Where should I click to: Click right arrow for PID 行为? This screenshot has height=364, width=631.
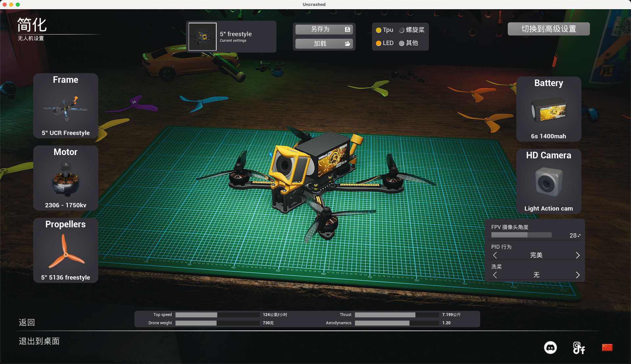(578, 255)
